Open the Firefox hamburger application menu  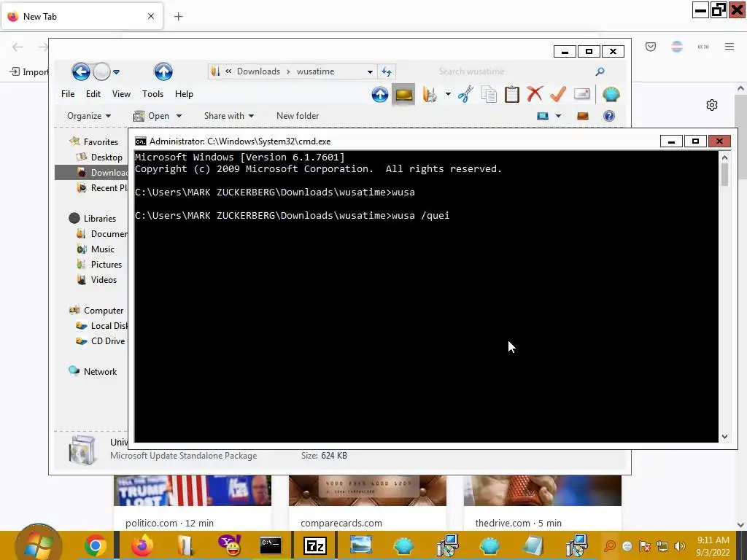(x=729, y=47)
